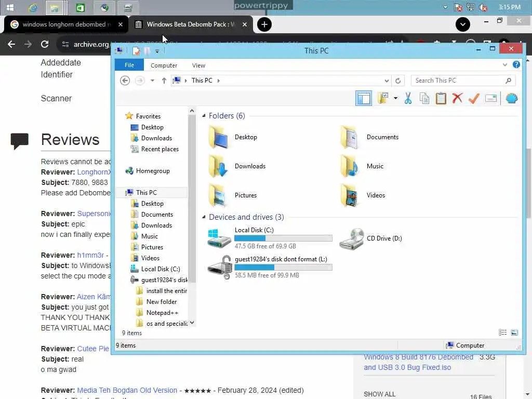
Task: Click Properties icon in Explorer title bar
Action: (x=137, y=51)
